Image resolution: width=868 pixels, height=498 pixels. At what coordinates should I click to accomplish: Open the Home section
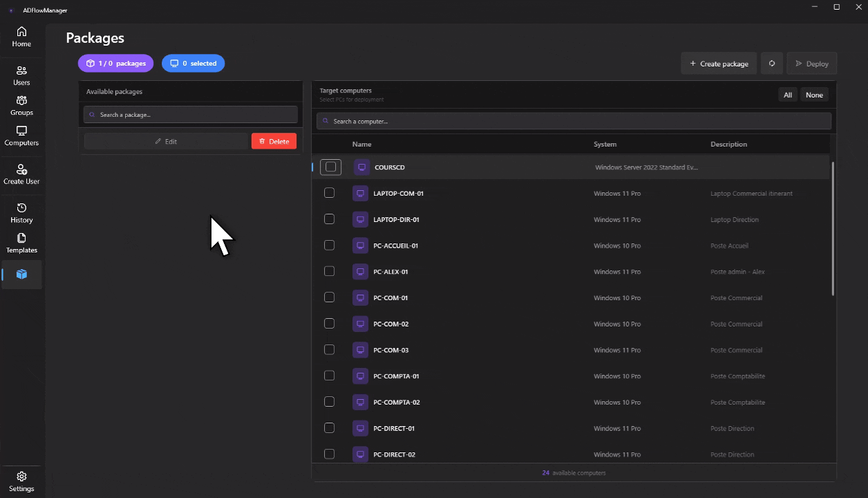(21, 36)
